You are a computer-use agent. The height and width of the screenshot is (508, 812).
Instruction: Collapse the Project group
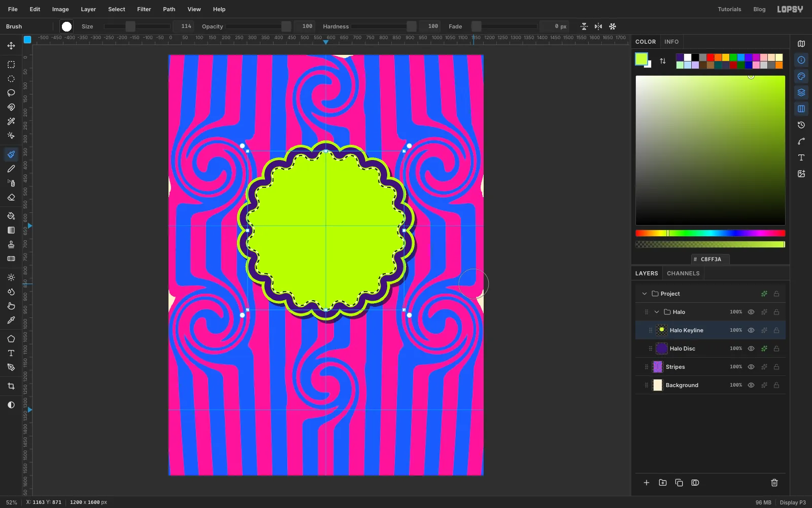[645, 294]
